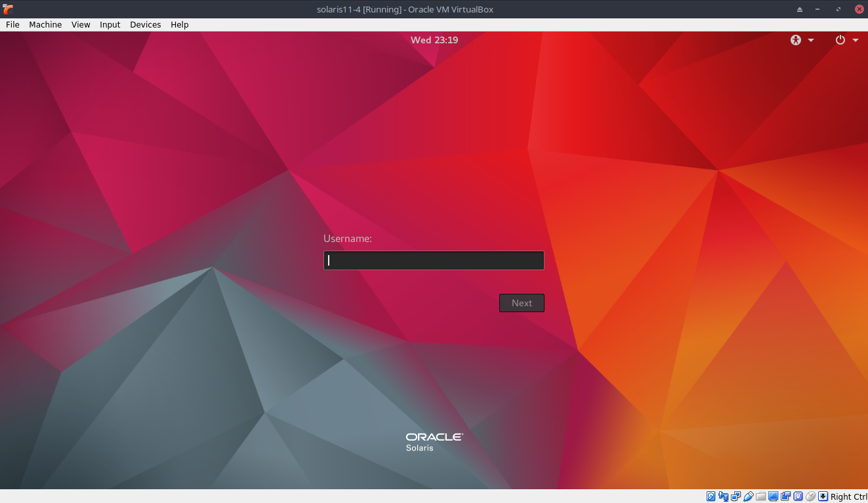Open the View menu
The width and height of the screenshot is (868, 503).
point(81,24)
